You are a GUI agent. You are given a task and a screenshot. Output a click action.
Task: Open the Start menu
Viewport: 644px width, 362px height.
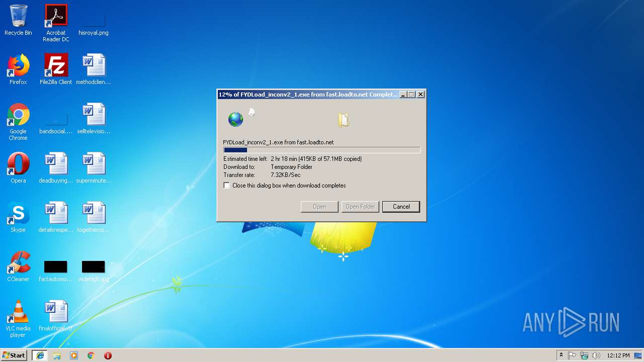[14, 355]
